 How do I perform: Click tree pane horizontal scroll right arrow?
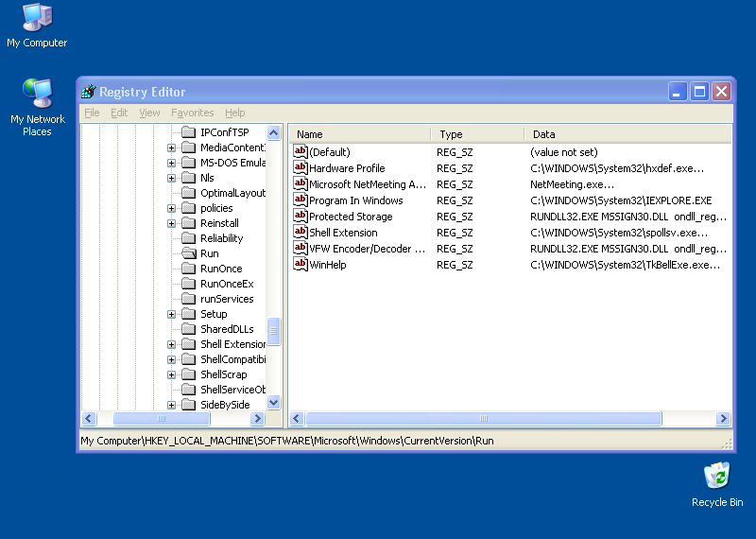click(257, 418)
